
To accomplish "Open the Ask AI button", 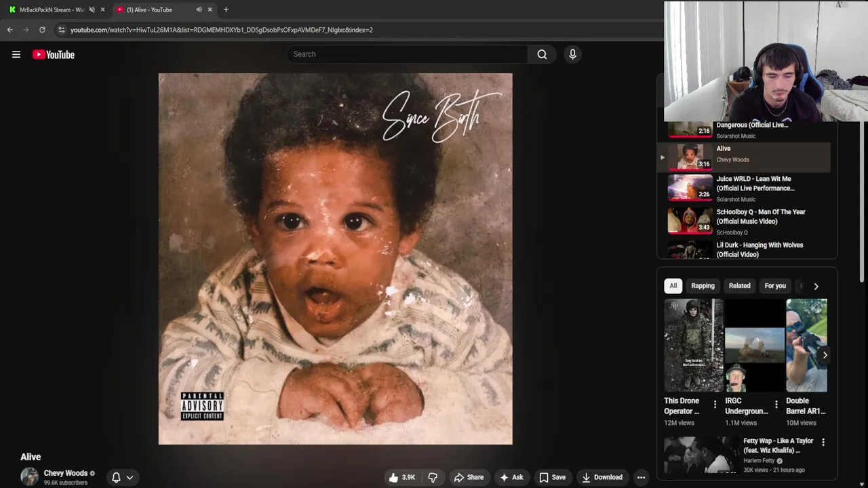I will click(511, 477).
